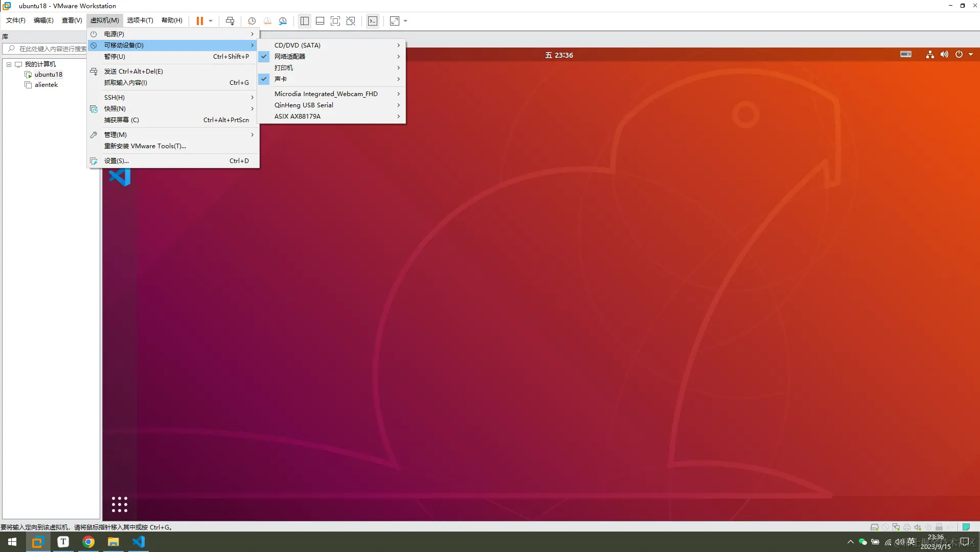Open QinHeng USB Serial device submenu
Screen dimensions: 980x552
pos(331,105)
